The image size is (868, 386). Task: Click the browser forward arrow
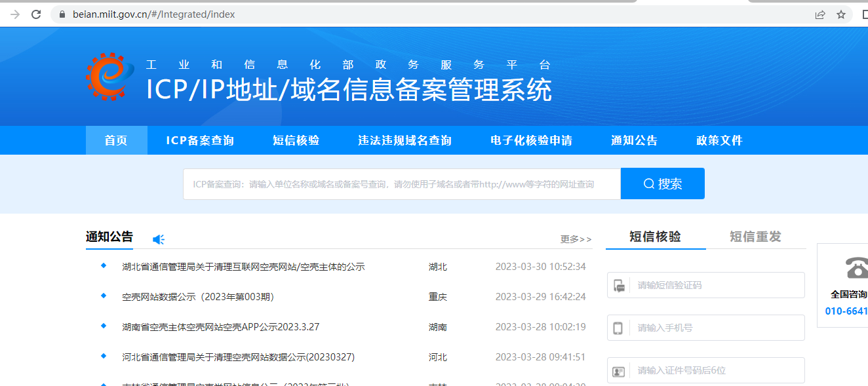(14, 14)
